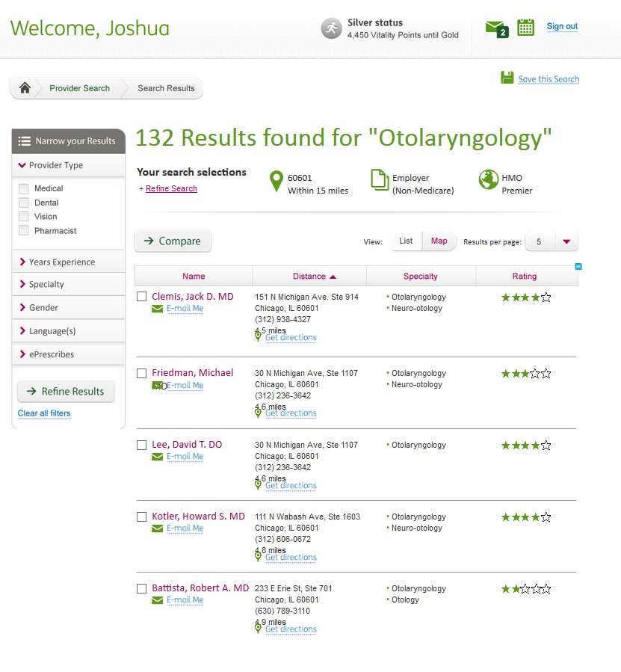This screenshot has width=621, height=672.
Task: Expand the Language(s) filter
Action: tap(69, 331)
